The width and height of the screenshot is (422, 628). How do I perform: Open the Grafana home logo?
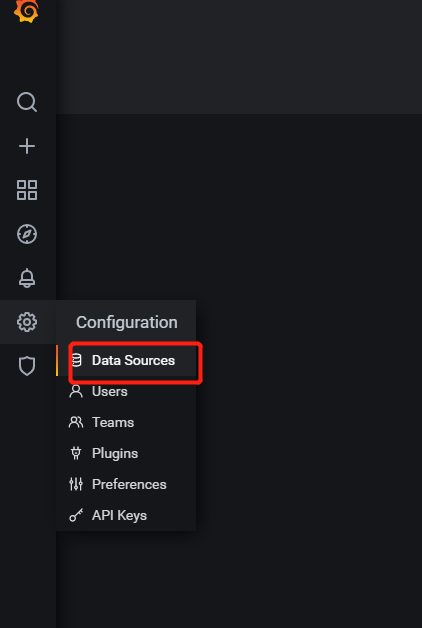tap(26, 10)
